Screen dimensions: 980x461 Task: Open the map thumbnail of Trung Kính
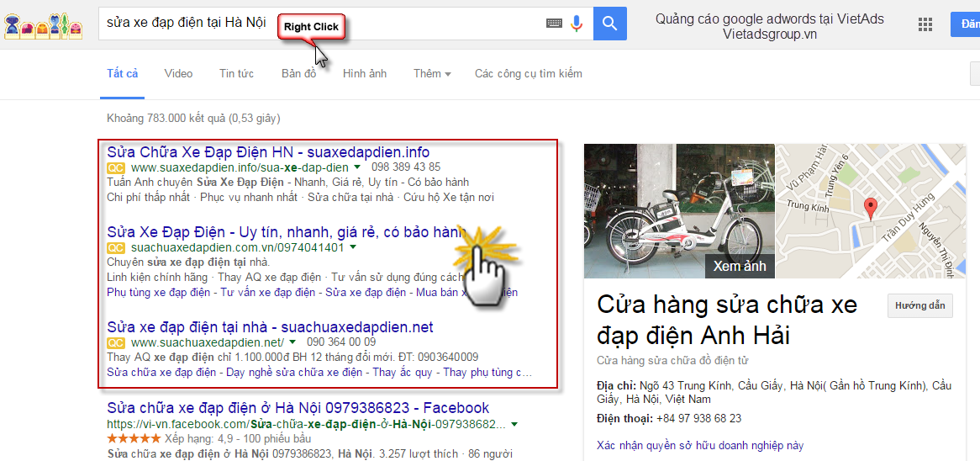pos(871,211)
